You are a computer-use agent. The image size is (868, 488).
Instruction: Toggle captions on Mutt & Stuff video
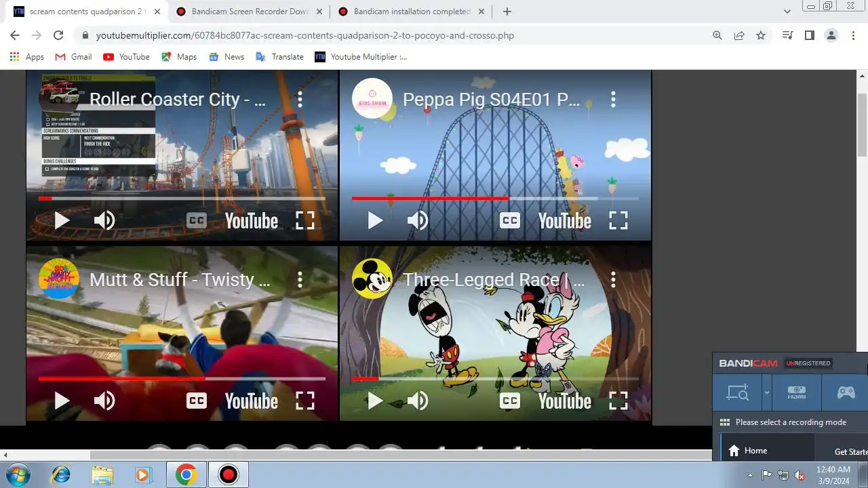pyautogui.click(x=197, y=401)
